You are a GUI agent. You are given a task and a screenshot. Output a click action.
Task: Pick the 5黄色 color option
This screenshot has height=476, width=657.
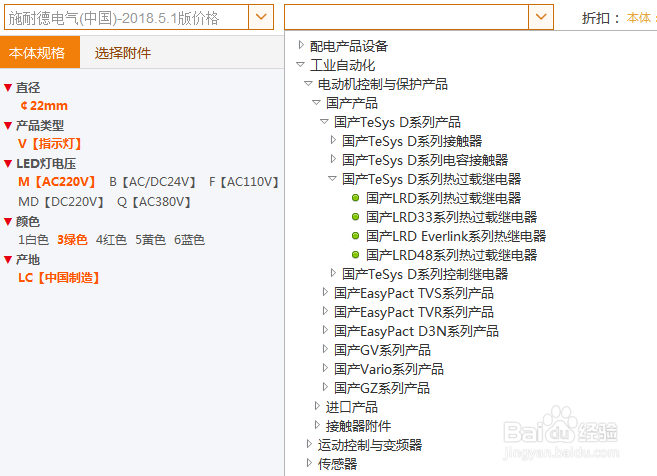point(150,240)
